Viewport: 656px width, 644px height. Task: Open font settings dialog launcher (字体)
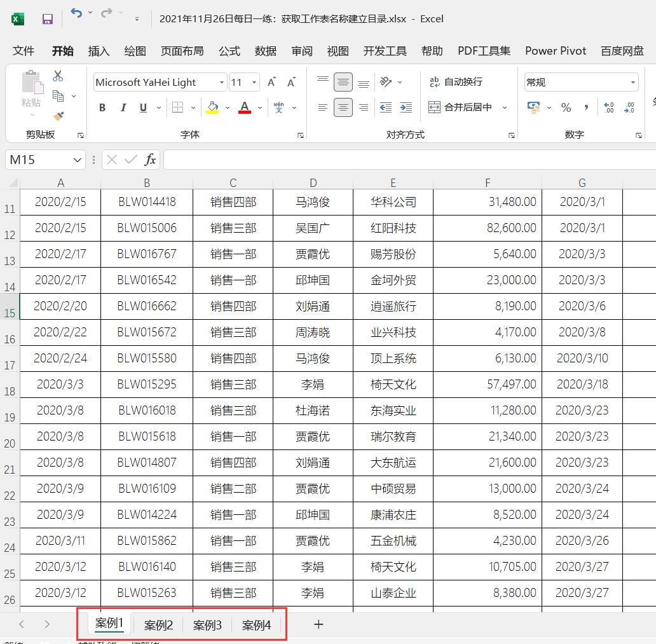tap(301, 135)
